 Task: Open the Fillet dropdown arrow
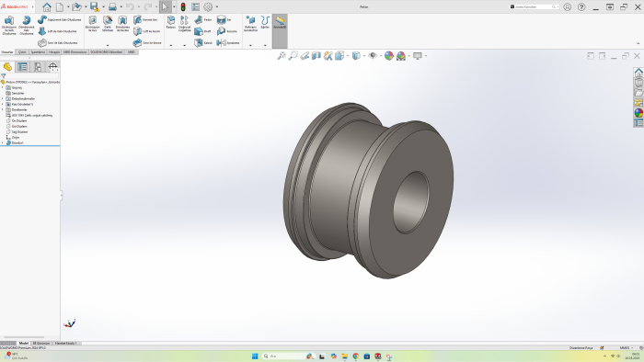pos(171,45)
